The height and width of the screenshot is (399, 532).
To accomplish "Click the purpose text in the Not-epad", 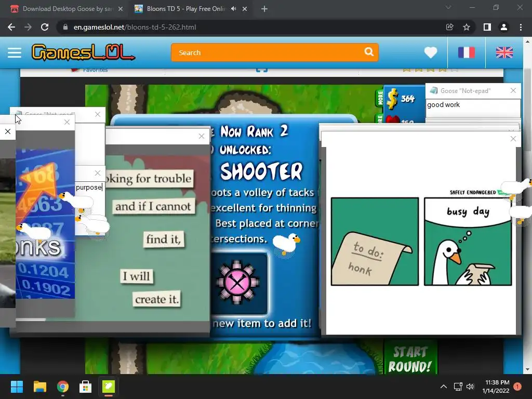I will click(x=88, y=187).
